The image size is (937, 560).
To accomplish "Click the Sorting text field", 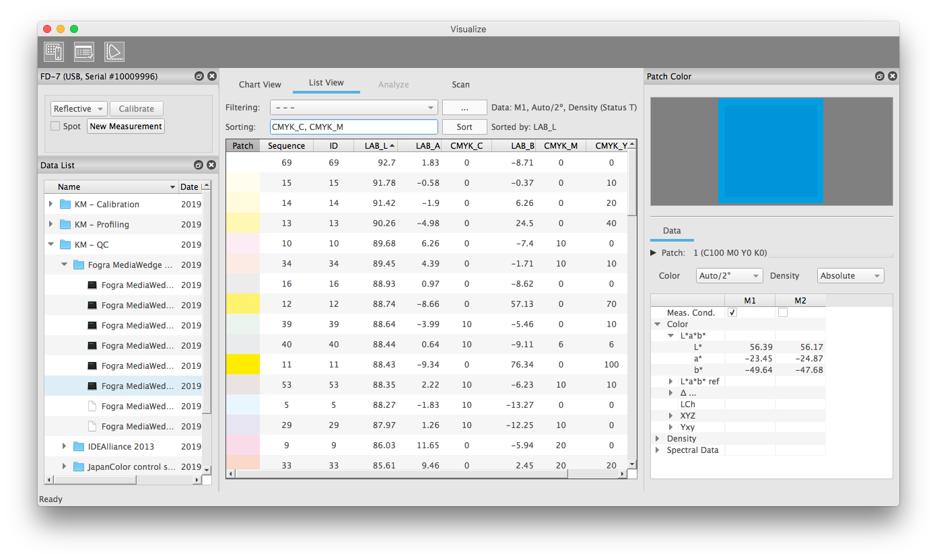I will click(354, 127).
